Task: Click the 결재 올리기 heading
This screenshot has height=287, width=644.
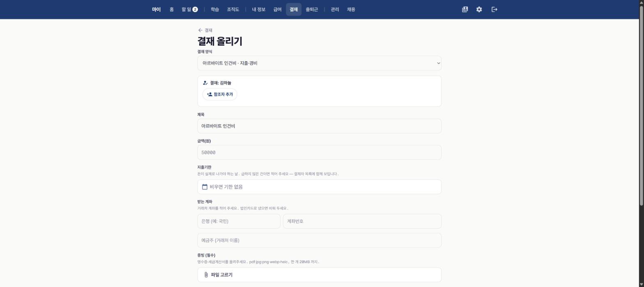Action: click(x=220, y=41)
